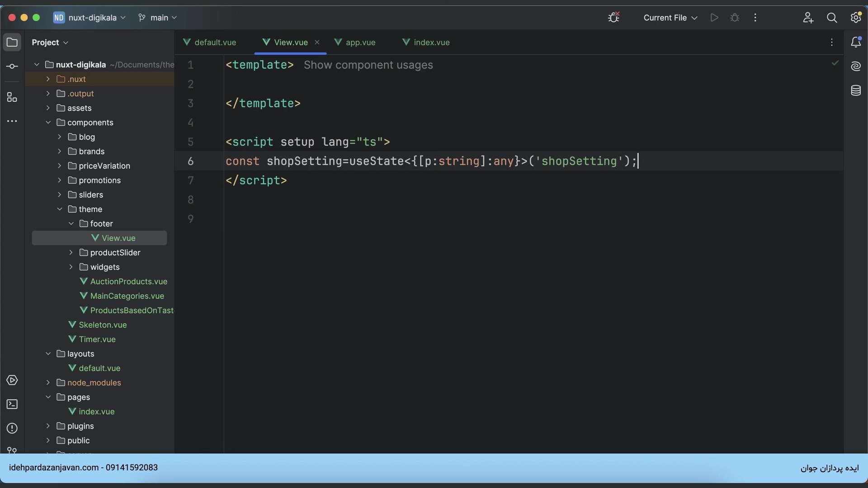Click the debug bug icon in toolbar
The height and width of the screenshot is (488, 868).
(735, 18)
